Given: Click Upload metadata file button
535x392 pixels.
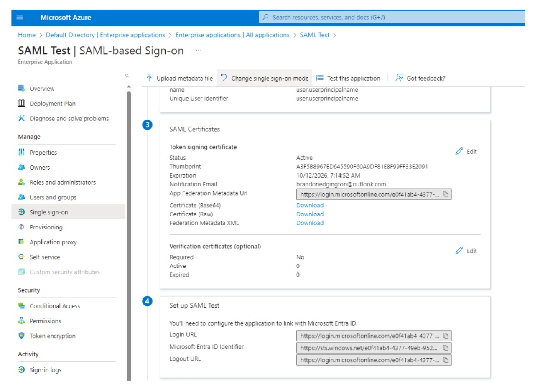Looking at the screenshot, I should pos(180,78).
